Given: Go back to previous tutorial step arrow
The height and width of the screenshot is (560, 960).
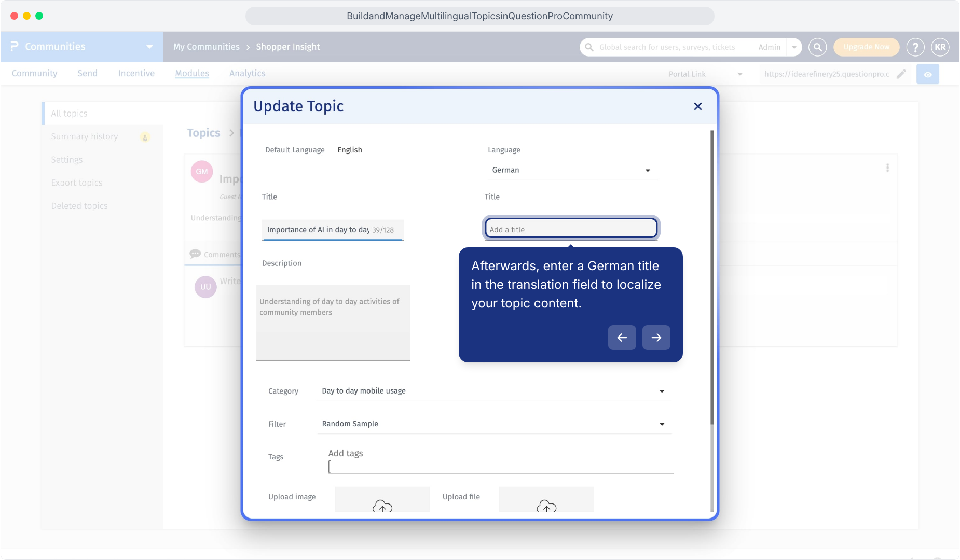Looking at the screenshot, I should (x=622, y=338).
